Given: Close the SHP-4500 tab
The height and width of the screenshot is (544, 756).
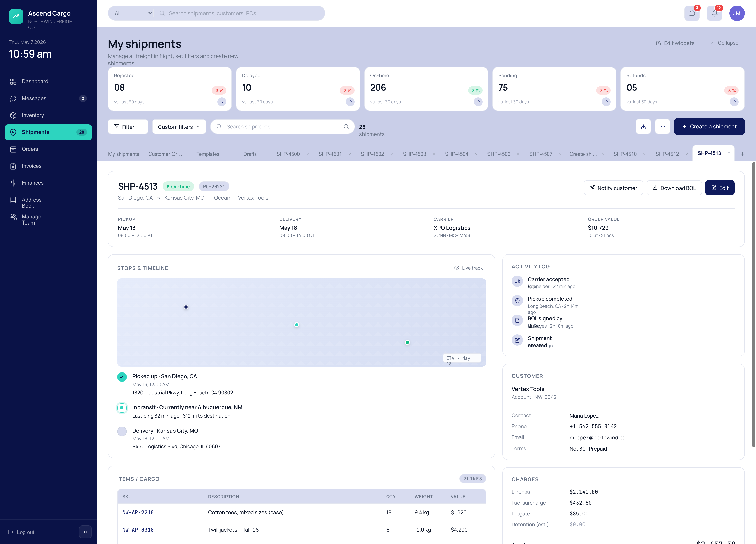Looking at the screenshot, I should click(x=307, y=154).
